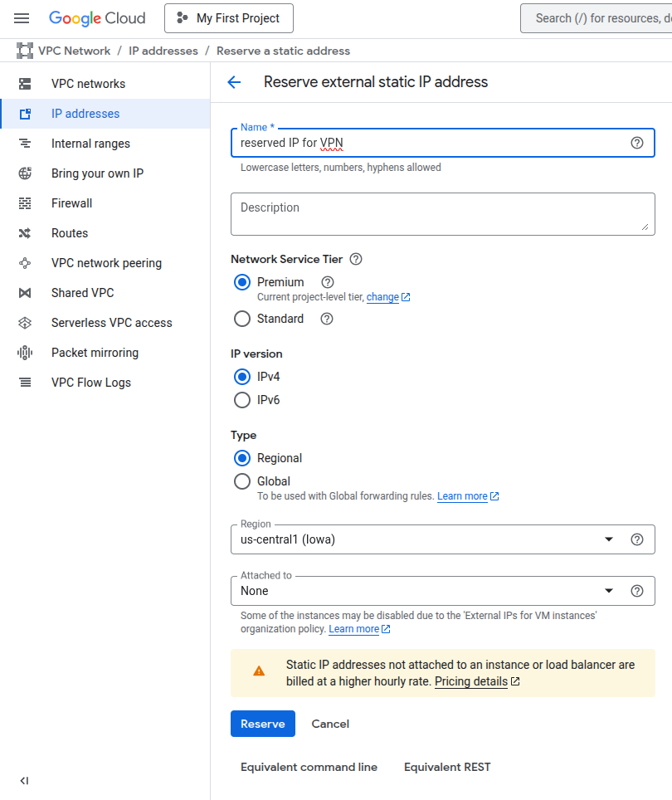This screenshot has width=672, height=800.
Task: Select the Global type radio button
Action: (x=242, y=481)
